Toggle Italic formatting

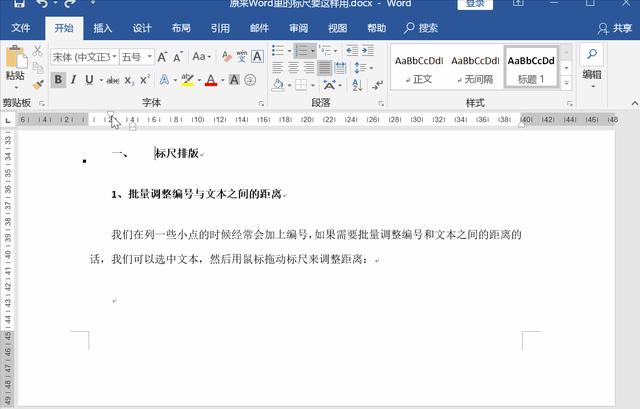tap(73, 80)
